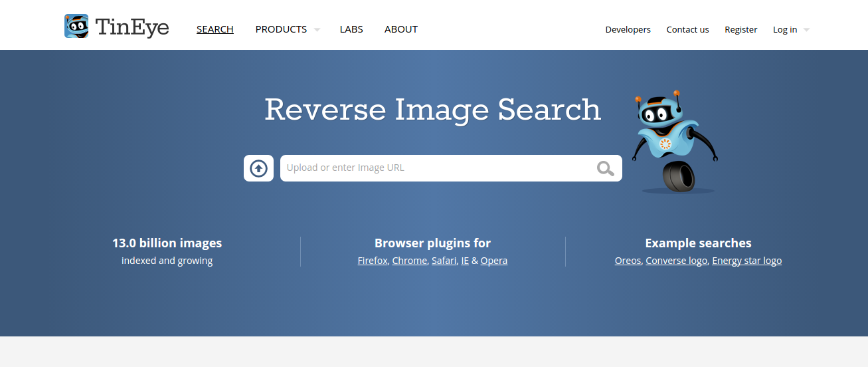
Task: Open the Safari plugin link
Action: [x=444, y=261]
